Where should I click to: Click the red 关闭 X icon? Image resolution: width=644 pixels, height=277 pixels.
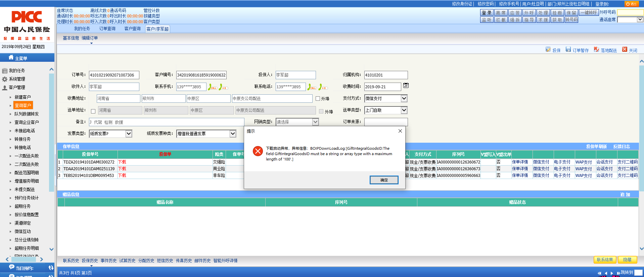tap(625, 50)
